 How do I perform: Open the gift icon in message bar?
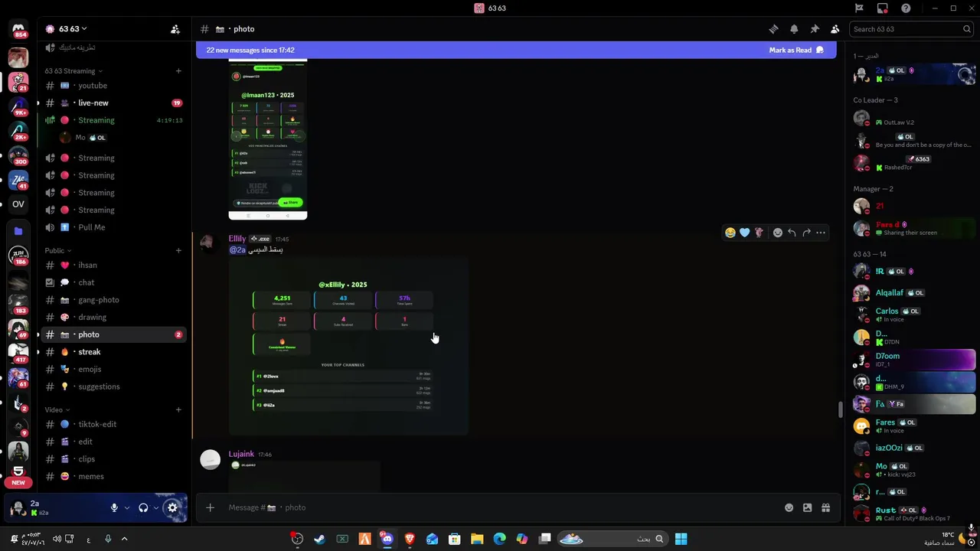pyautogui.click(x=825, y=507)
